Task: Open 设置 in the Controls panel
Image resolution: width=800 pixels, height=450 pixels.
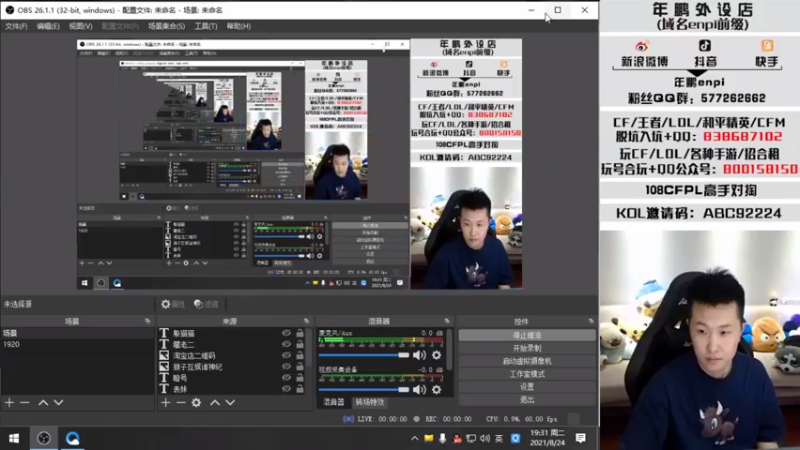Action: point(527,386)
